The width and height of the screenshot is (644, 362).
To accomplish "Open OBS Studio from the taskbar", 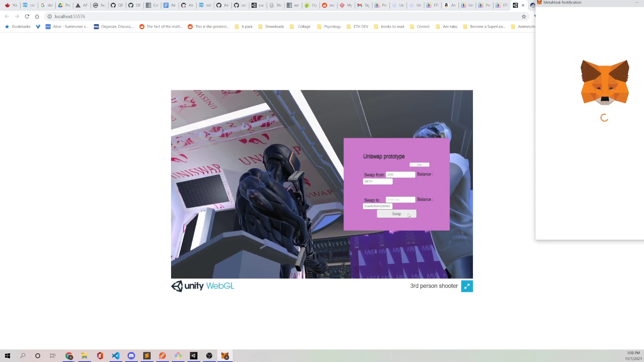I will click(209, 356).
